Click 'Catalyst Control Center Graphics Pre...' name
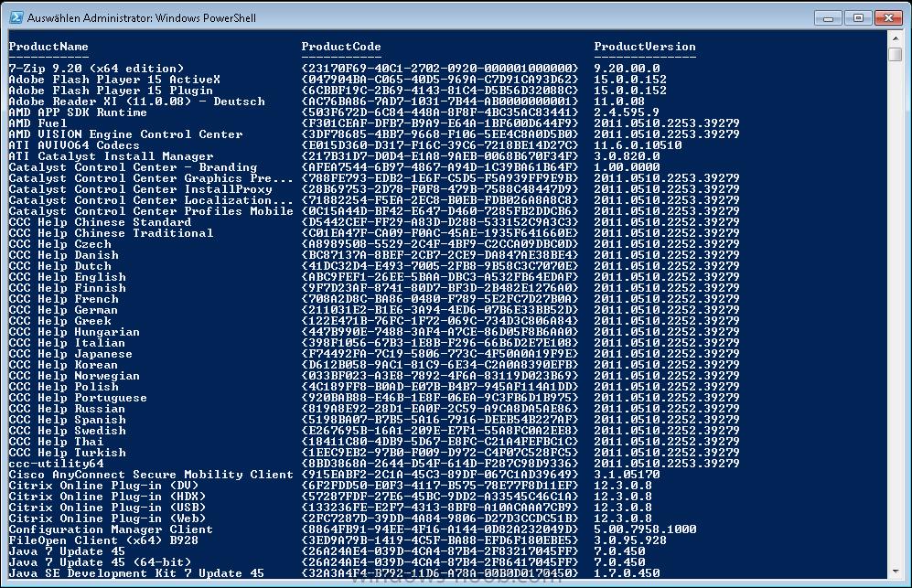Image resolution: width=912 pixels, height=588 pixels. [151, 178]
